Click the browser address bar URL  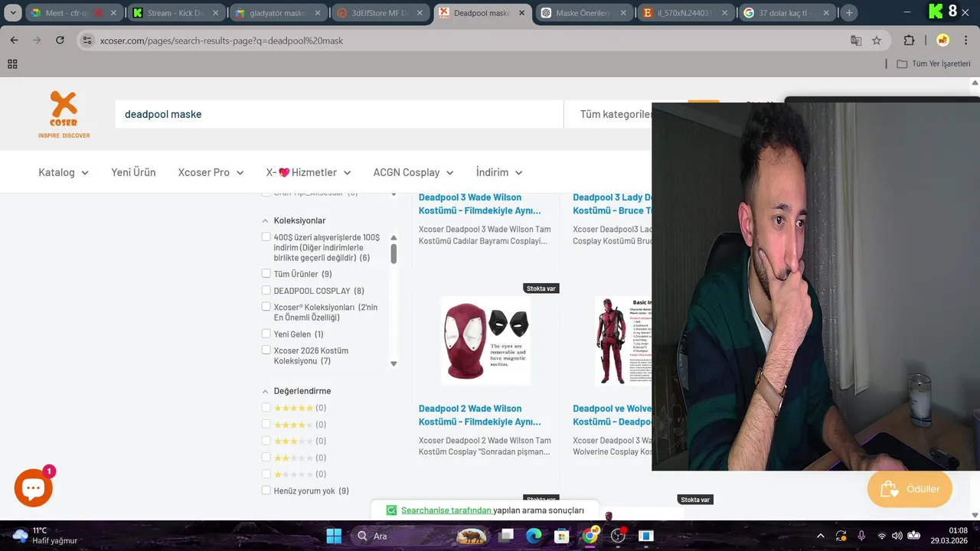pyautogui.click(x=221, y=41)
